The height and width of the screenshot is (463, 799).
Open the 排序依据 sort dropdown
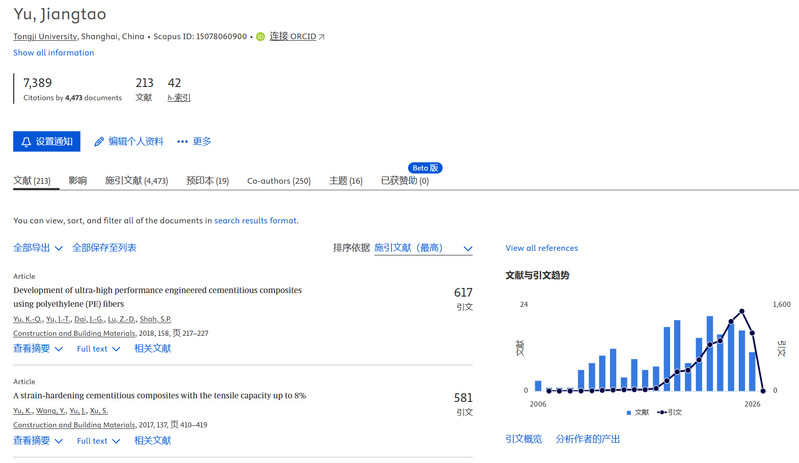(423, 248)
